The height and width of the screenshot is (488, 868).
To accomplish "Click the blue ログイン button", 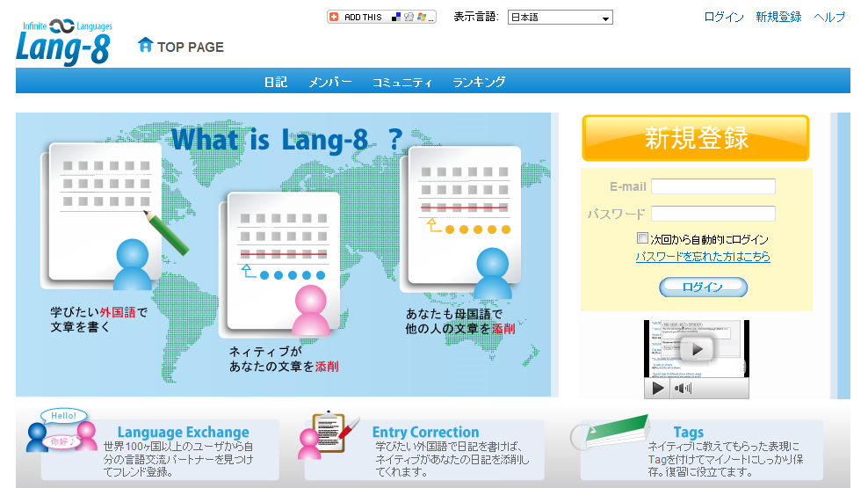I will coord(703,287).
